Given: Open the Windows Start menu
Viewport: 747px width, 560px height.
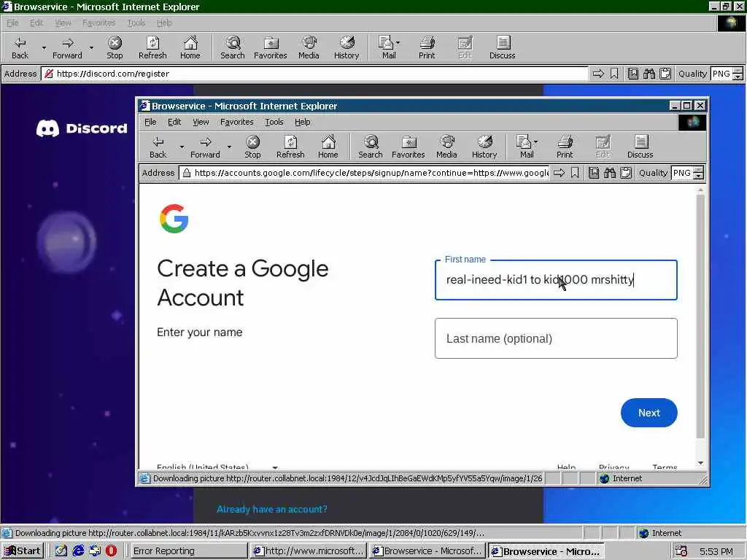Looking at the screenshot, I should pyautogui.click(x=22, y=551).
